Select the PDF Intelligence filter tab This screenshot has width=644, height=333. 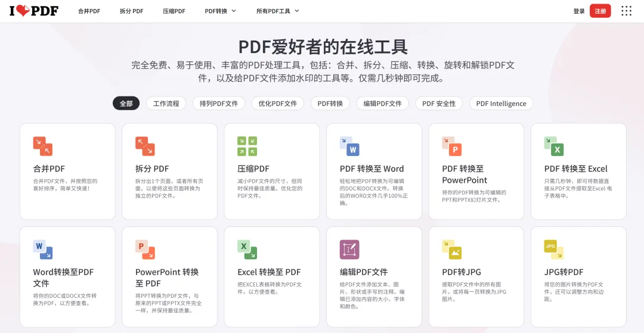(x=501, y=103)
